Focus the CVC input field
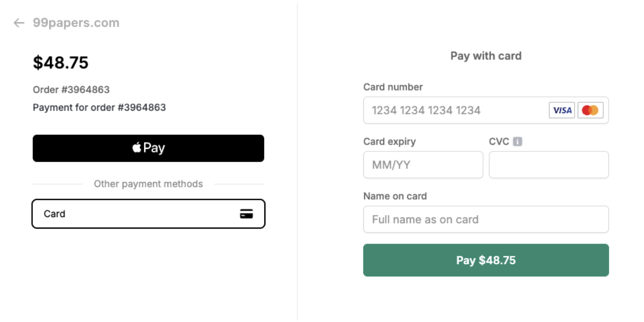Image resolution: width=644 pixels, height=322 pixels. pos(549,165)
